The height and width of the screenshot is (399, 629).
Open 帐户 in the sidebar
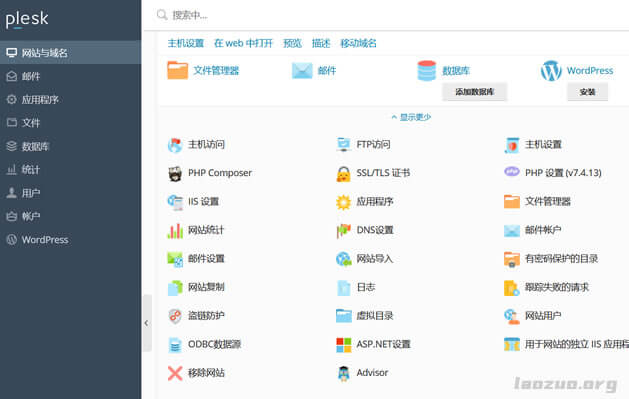pyautogui.click(x=71, y=216)
